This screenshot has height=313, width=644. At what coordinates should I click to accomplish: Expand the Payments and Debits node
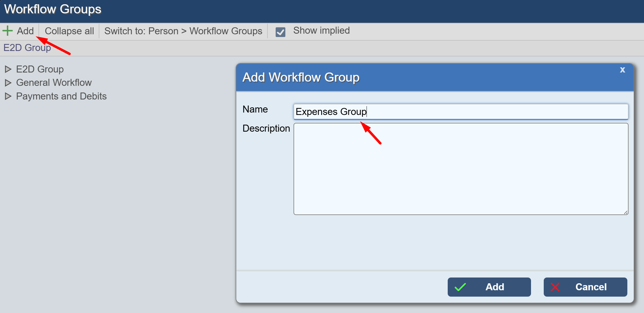pyautogui.click(x=8, y=96)
